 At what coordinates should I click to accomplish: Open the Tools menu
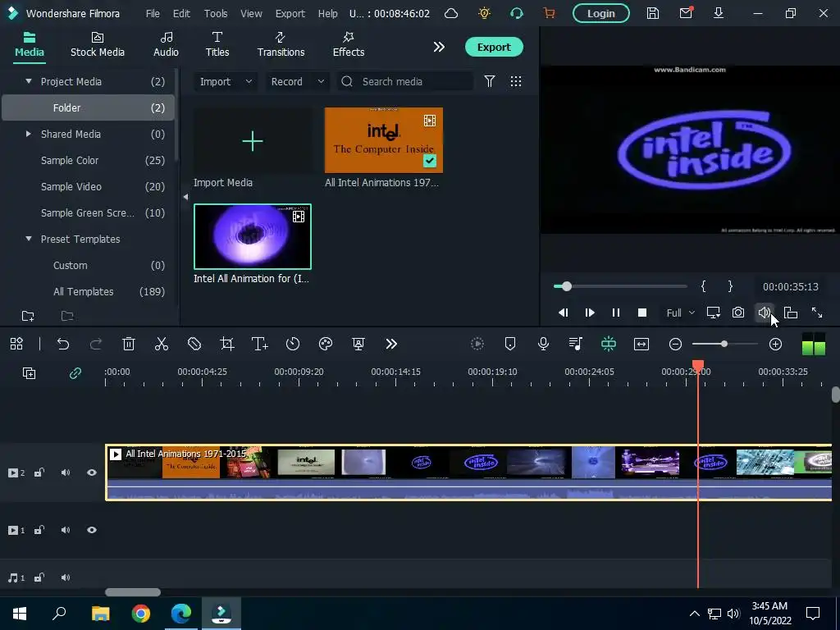click(x=216, y=13)
